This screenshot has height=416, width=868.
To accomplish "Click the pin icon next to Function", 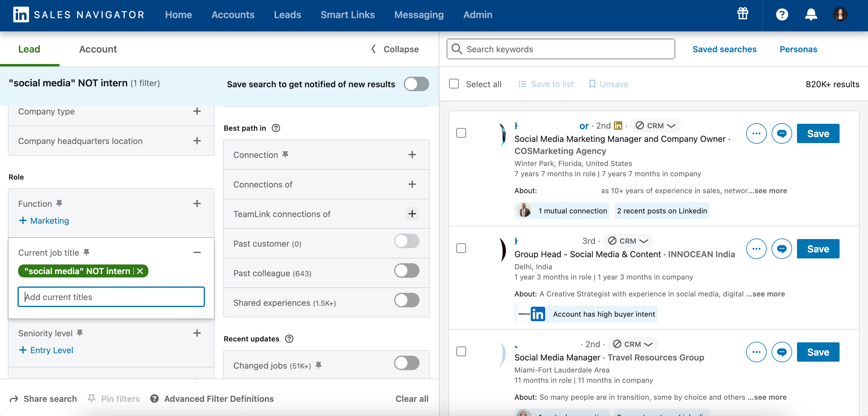I will click(59, 203).
